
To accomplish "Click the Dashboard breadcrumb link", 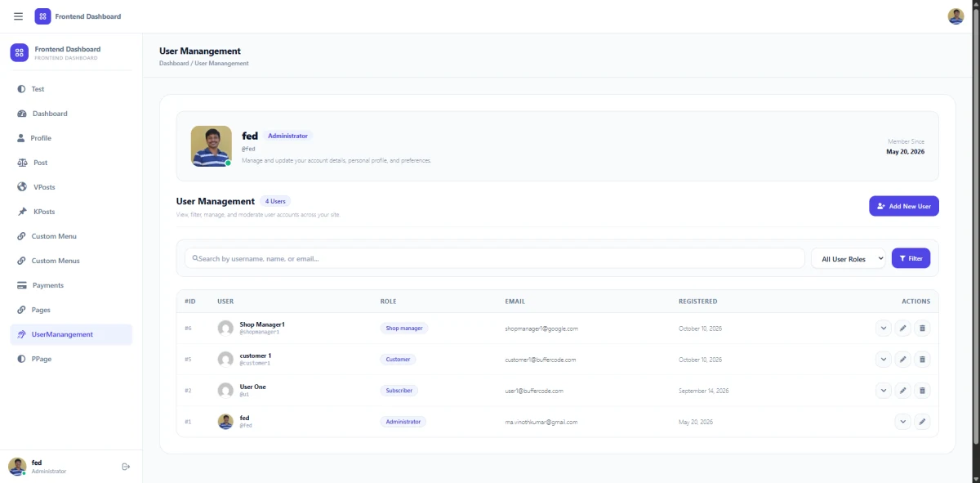I will point(174,63).
